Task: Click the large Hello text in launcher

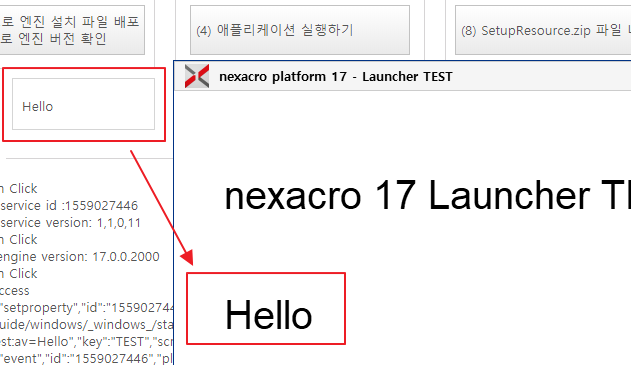Action: click(x=268, y=315)
